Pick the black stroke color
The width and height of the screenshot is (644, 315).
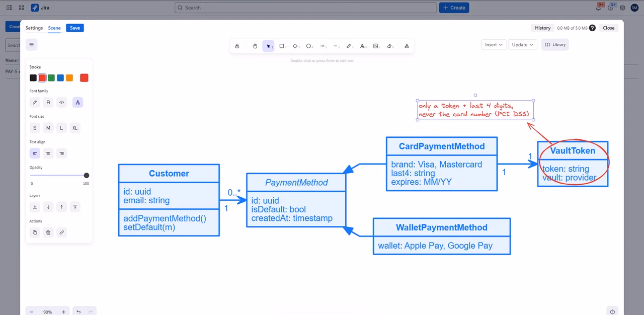33,78
